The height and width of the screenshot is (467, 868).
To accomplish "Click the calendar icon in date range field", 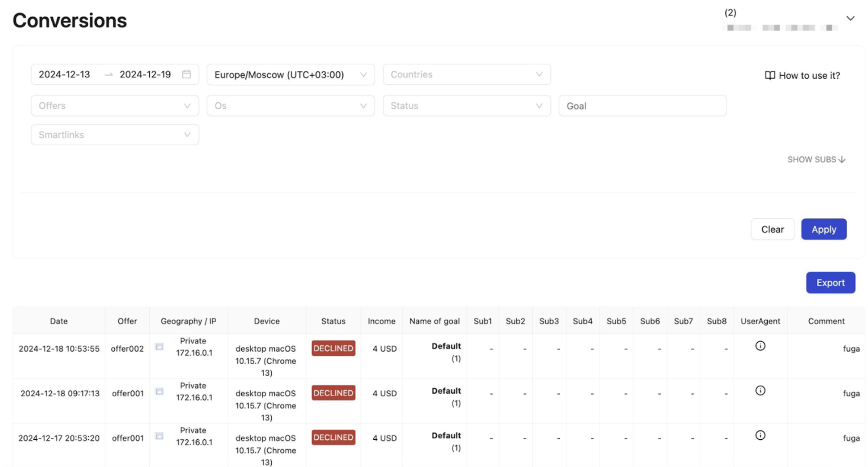I will pos(186,74).
